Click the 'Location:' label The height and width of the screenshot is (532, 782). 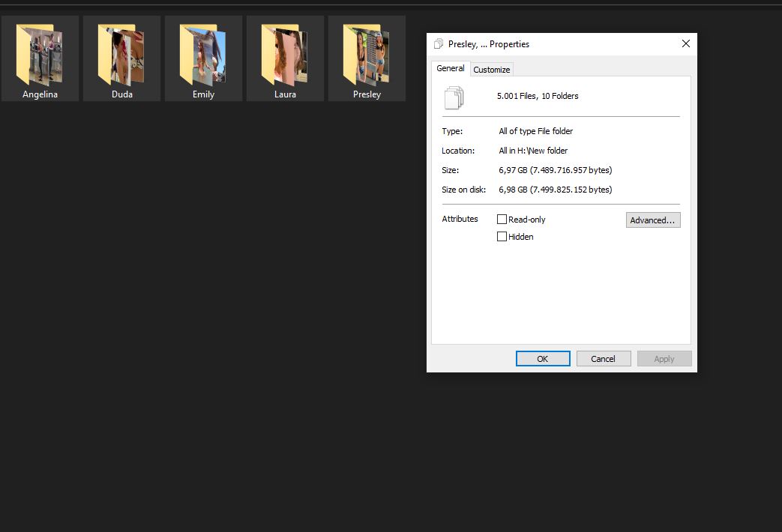tap(458, 151)
